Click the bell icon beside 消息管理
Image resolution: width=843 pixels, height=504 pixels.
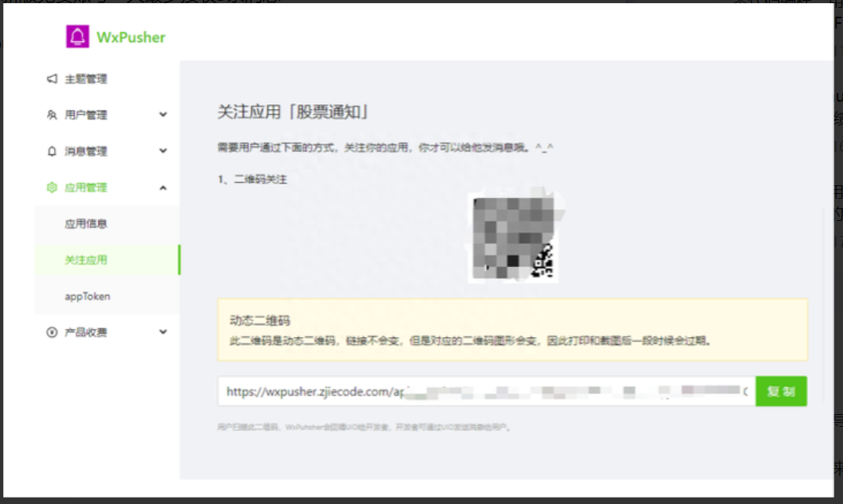click(x=52, y=151)
